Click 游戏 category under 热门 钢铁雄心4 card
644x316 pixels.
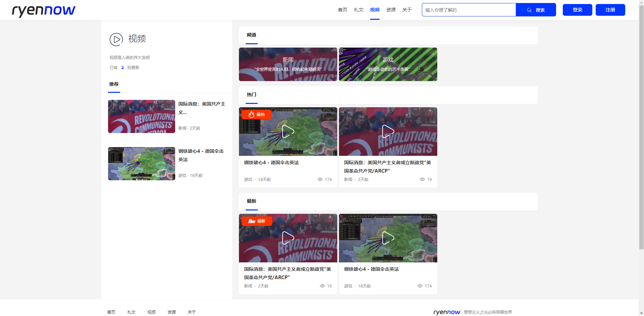click(x=248, y=180)
